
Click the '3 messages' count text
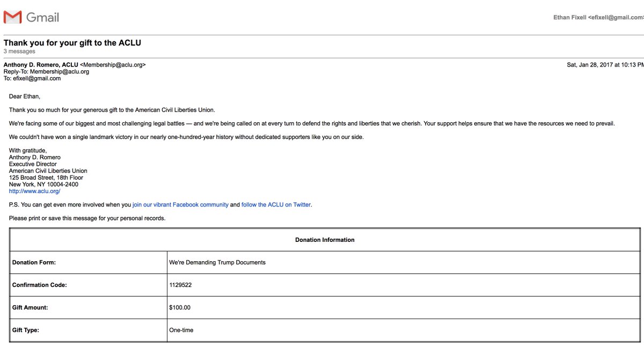click(19, 51)
